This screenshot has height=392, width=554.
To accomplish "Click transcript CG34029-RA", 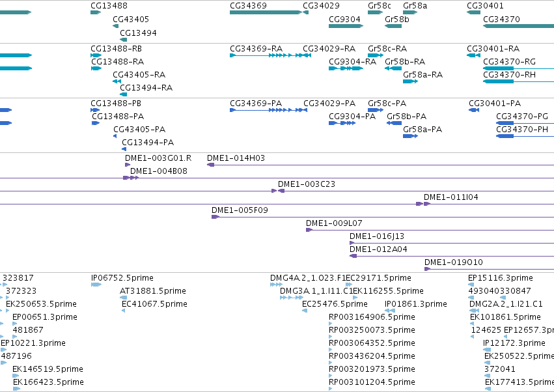I will click(x=329, y=49).
